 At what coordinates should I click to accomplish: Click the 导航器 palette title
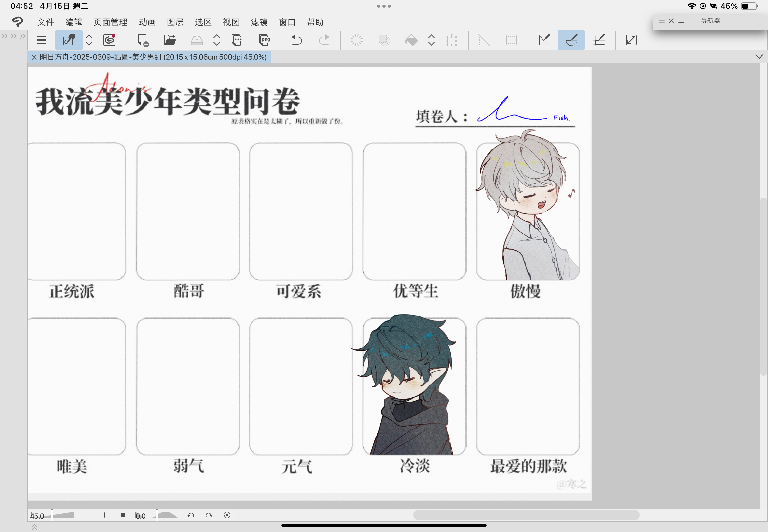point(710,21)
